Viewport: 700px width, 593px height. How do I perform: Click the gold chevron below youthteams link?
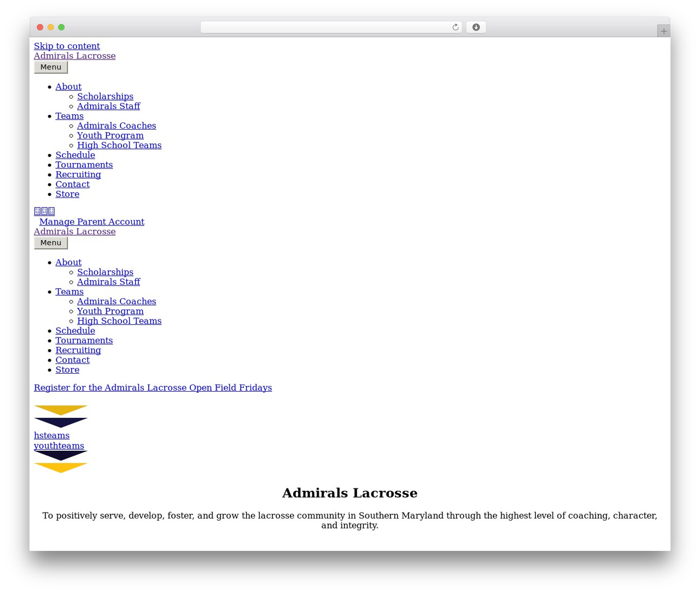click(x=61, y=468)
